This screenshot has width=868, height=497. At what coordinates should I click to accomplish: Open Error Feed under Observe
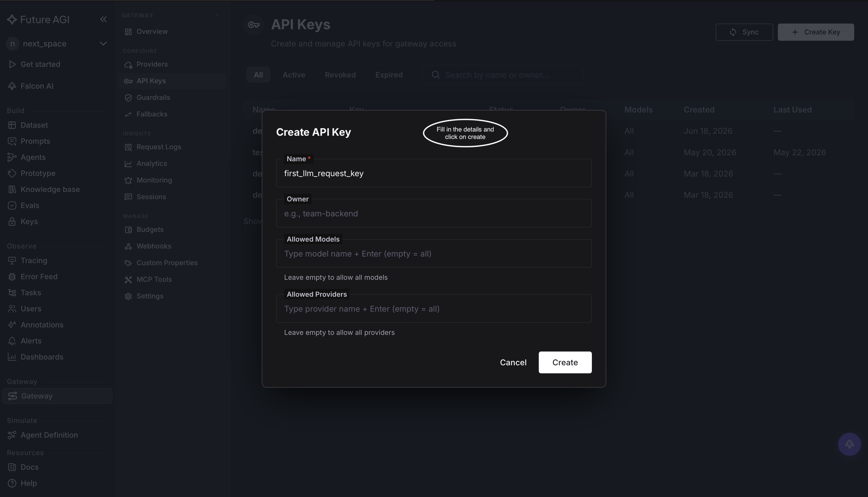(x=39, y=277)
